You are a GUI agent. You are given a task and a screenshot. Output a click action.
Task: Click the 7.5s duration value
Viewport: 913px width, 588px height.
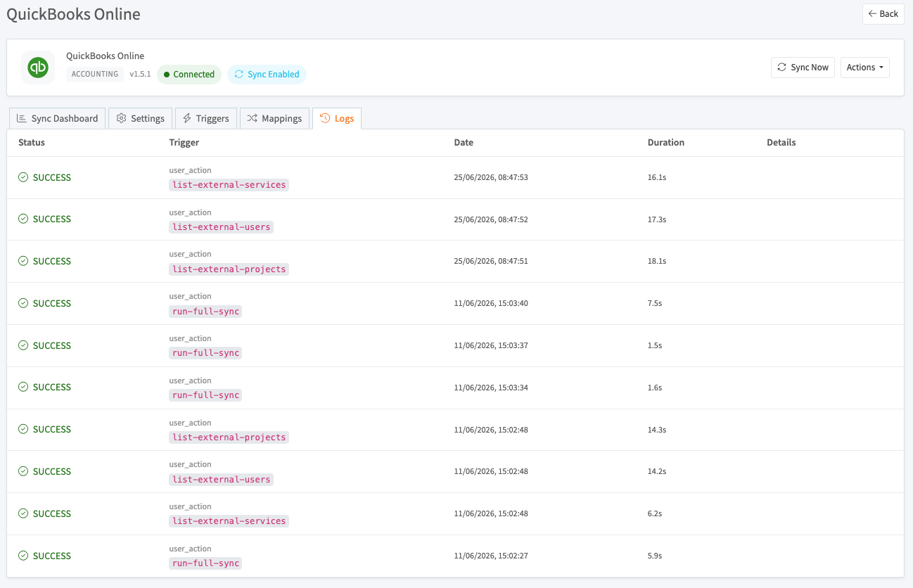point(655,303)
